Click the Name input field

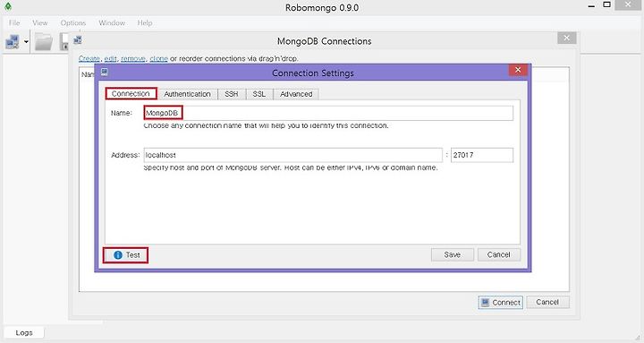click(x=328, y=113)
